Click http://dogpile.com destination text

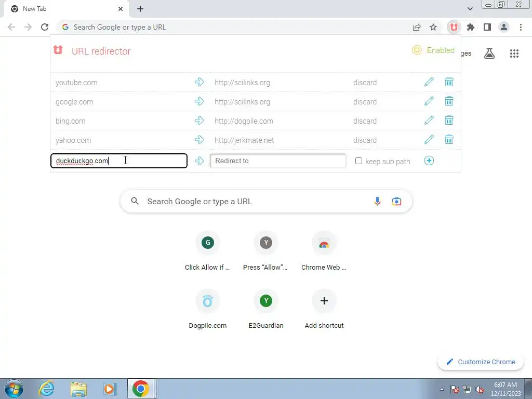tap(244, 121)
